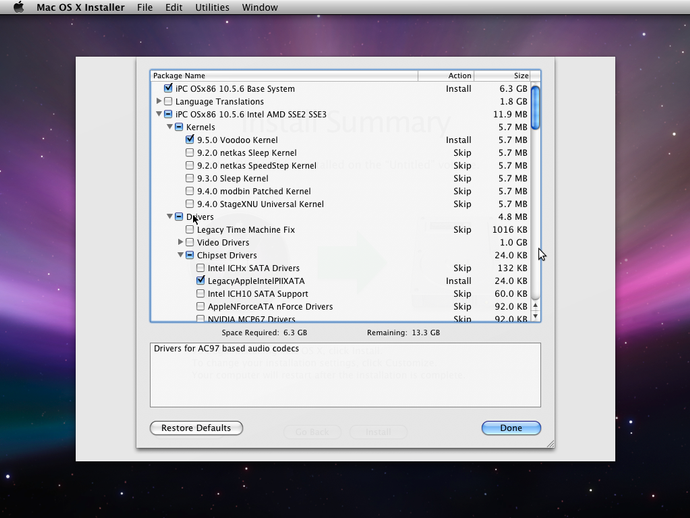Viewport: 690px width, 518px height.
Task: Click the window resize grip icon
Action: point(551,444)
